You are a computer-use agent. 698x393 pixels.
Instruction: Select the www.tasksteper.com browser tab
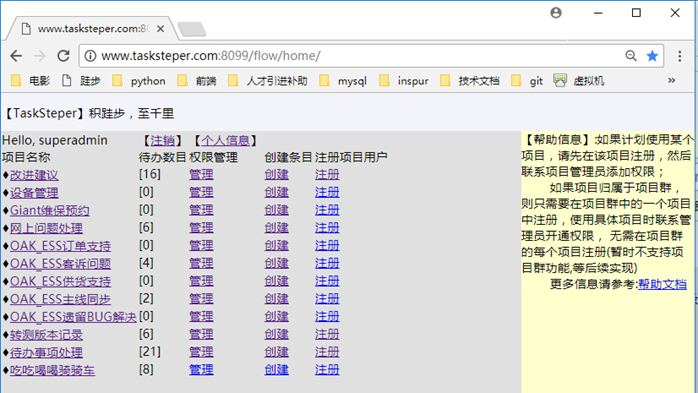pyautogui.click(x=92, y=29)
